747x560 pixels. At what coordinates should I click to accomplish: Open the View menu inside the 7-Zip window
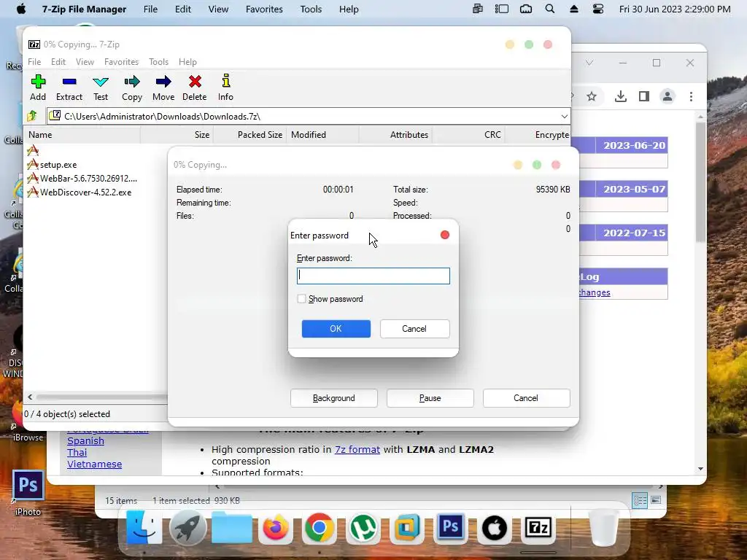click(x=85, y=62)
